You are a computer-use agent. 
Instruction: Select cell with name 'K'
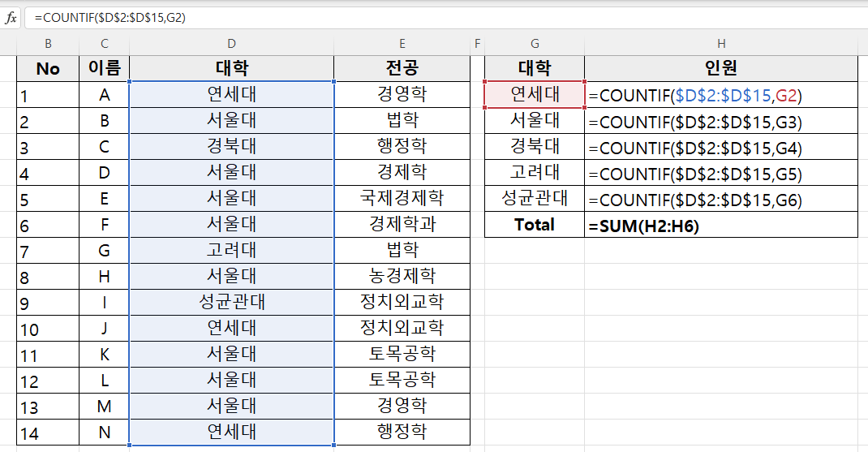[104, 355]
